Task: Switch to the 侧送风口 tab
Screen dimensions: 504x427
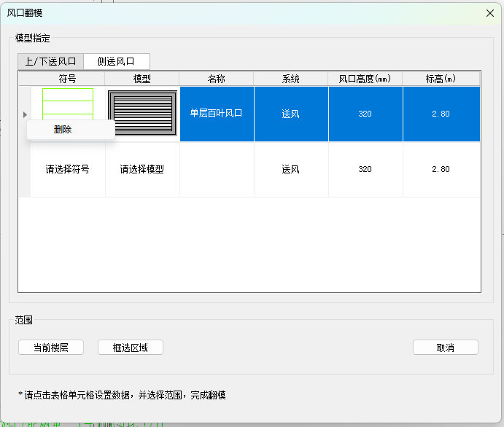Action: point(117,61)
